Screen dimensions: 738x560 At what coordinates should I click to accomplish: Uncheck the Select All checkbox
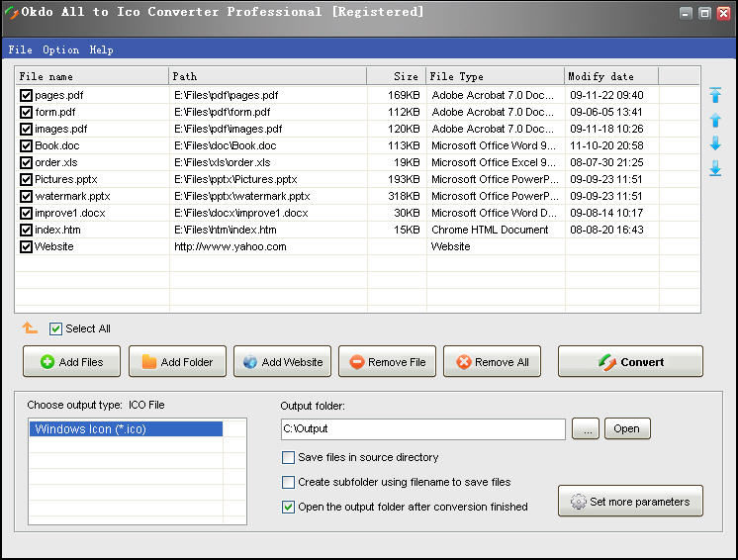click(x=56, y=328)
